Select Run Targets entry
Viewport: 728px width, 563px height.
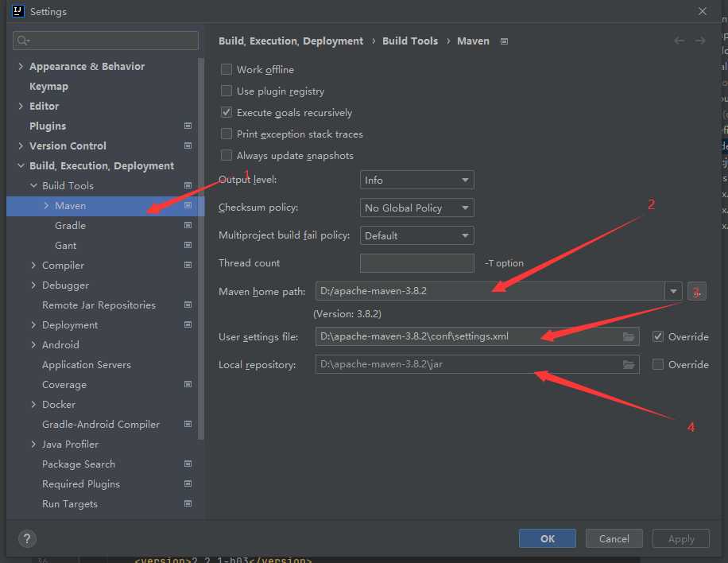click(70, 503)
